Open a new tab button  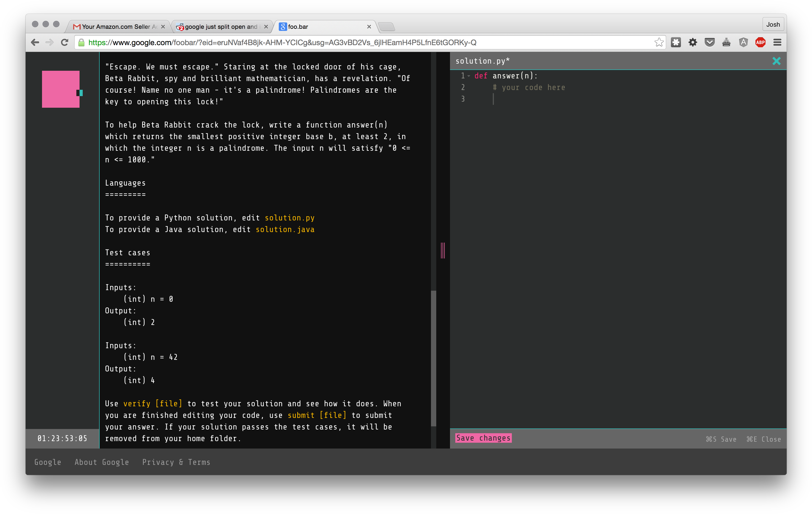pyautogui.click(x=386, y=27)
